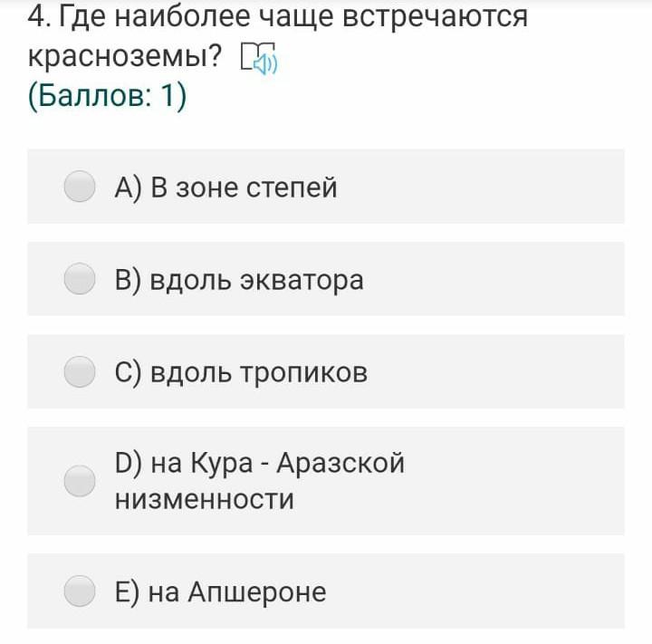The image size is (652, 644).
Task: Click answer text 'C) вдоль тропиков'
Action: point(241,372)
